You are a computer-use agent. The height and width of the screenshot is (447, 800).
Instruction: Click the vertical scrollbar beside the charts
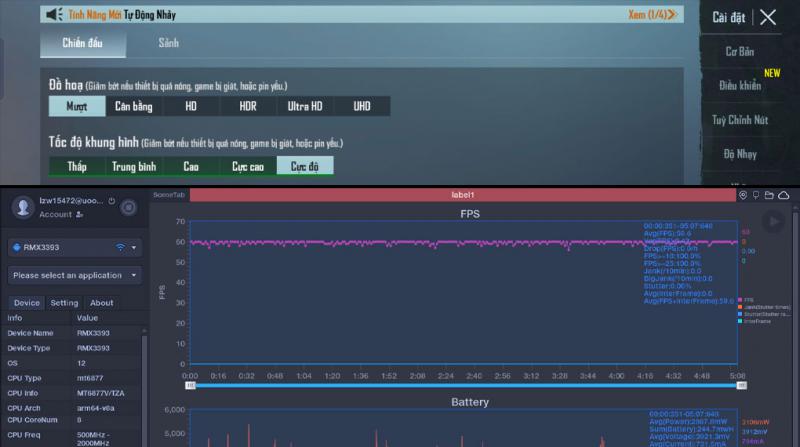pyautogui.click(x=795, y=327)
